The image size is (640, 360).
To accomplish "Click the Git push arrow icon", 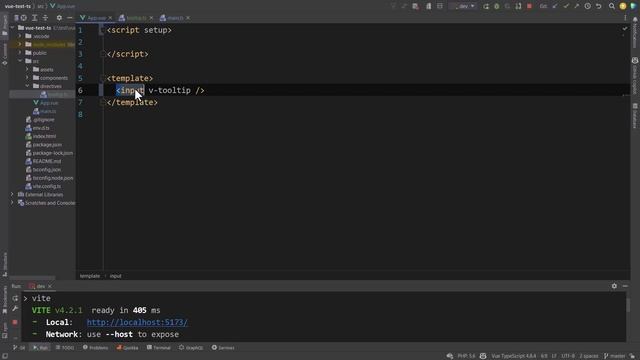I will pos(576,6).
